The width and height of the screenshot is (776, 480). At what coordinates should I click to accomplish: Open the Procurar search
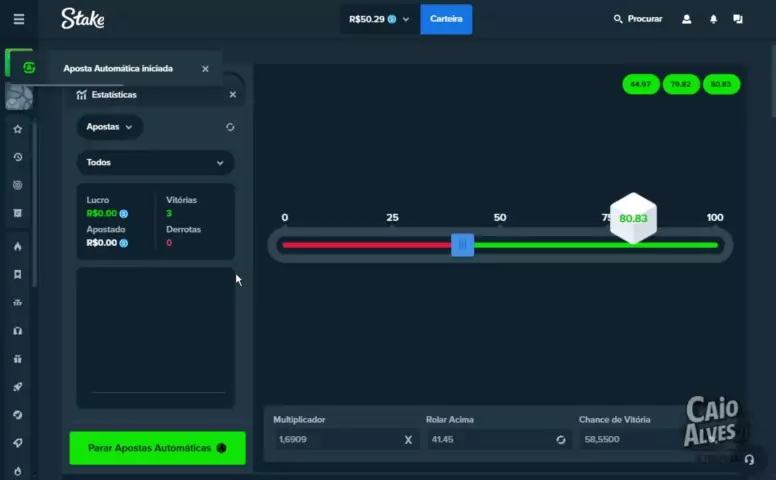[x=638, y=19]
